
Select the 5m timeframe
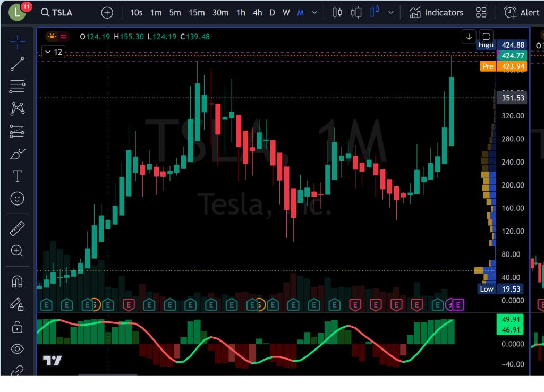point(175,13)
